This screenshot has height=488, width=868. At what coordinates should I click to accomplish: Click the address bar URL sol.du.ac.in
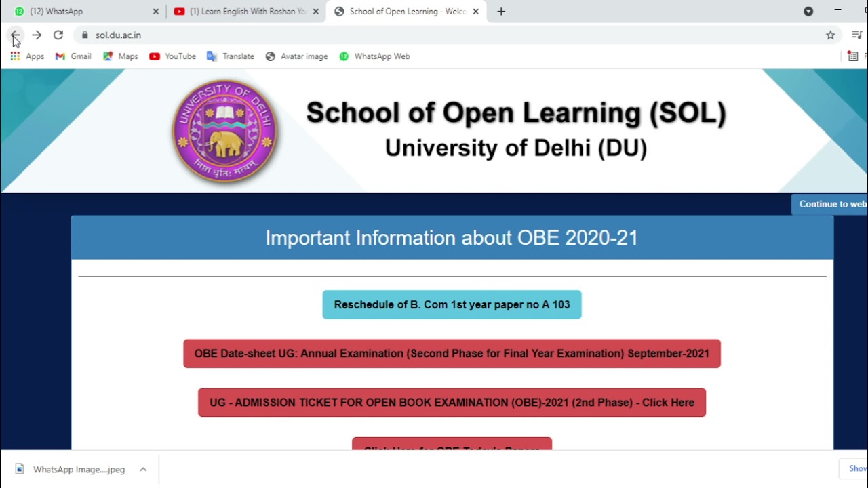click(118, 35)
